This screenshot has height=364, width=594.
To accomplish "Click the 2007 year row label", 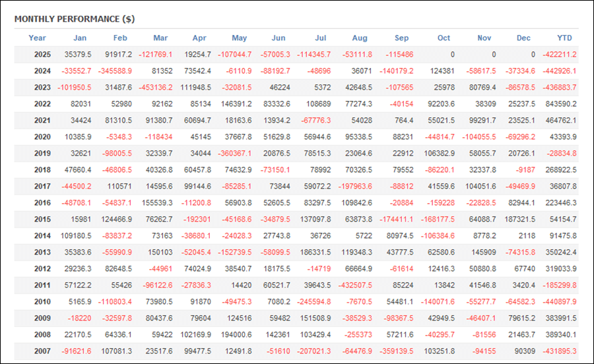I will [x=43, y=351].
